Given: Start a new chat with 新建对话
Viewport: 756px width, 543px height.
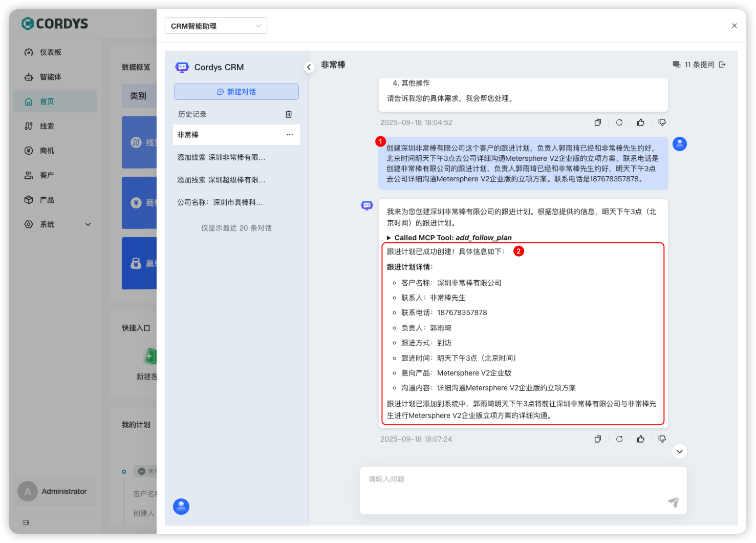Looking at the screenshot, I should tap(236, 92).
